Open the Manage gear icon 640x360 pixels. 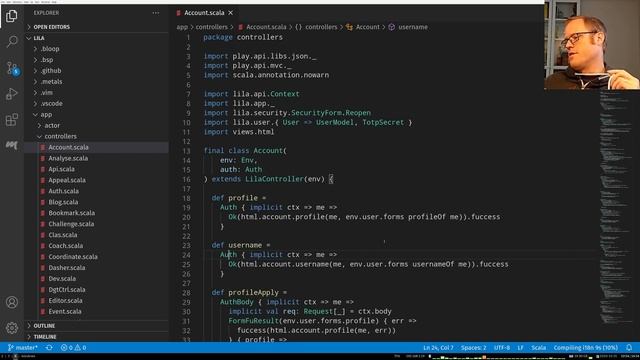pyautogui.click(x=12, y=328)
